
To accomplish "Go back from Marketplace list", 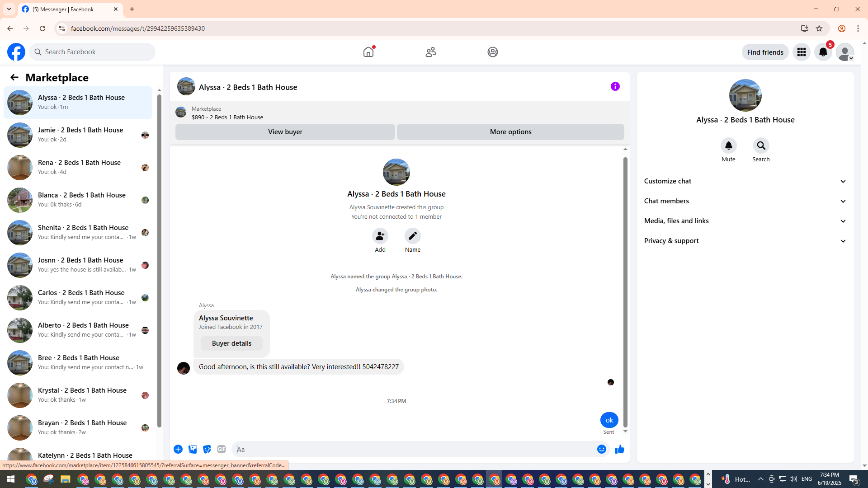I will 14,77.
